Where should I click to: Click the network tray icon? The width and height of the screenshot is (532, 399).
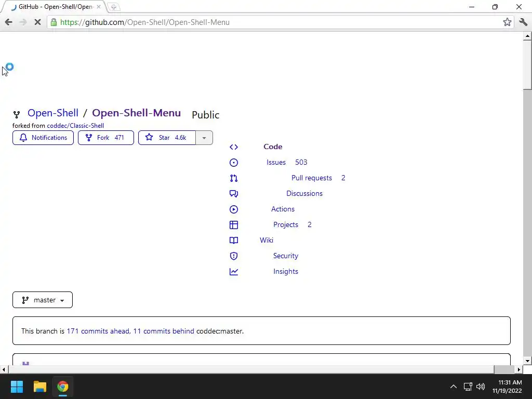pyautogui.click(x=468, y=387)
